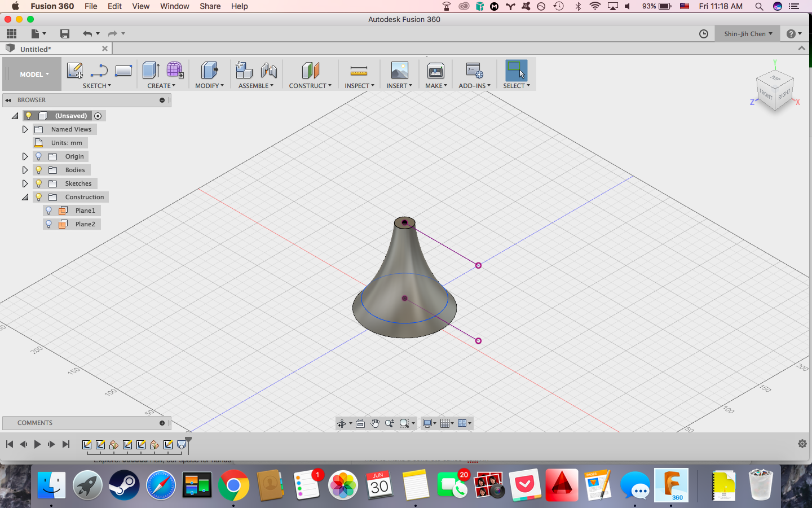Viewport: 812px width, 508px height.
Task: Collapse the Construction folder arrow
Action: click(x=25, y=197)
